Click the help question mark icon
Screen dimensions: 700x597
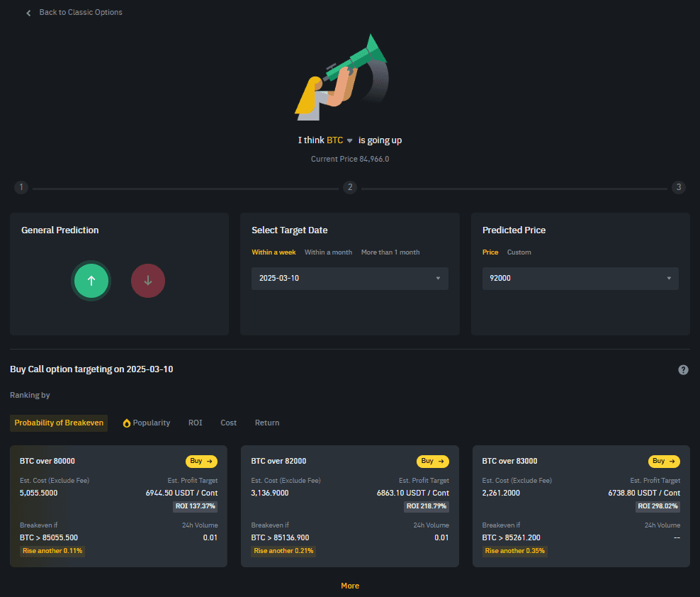(x=683, y=369)
